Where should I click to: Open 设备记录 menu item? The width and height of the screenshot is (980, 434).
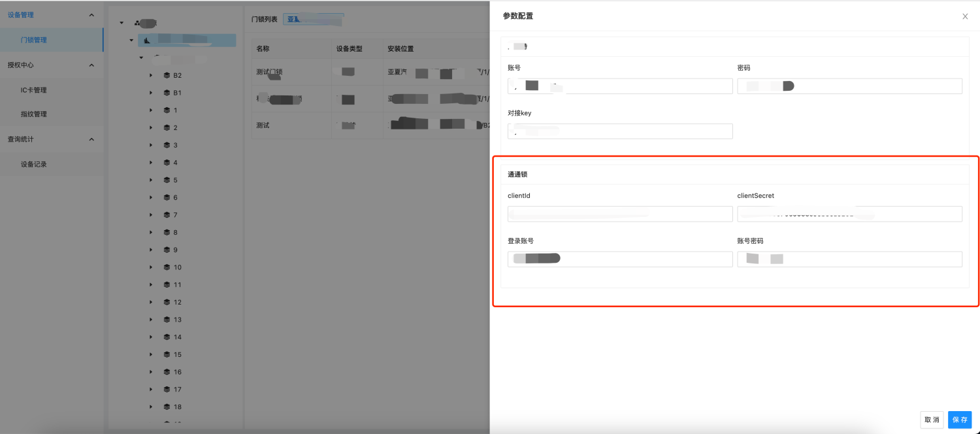coord(34,165)
